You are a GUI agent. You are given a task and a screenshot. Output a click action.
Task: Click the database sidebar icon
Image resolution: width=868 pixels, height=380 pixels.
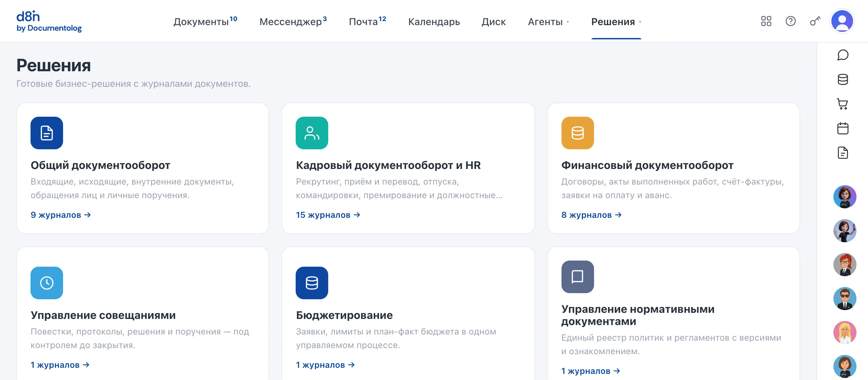pos(843,79)
